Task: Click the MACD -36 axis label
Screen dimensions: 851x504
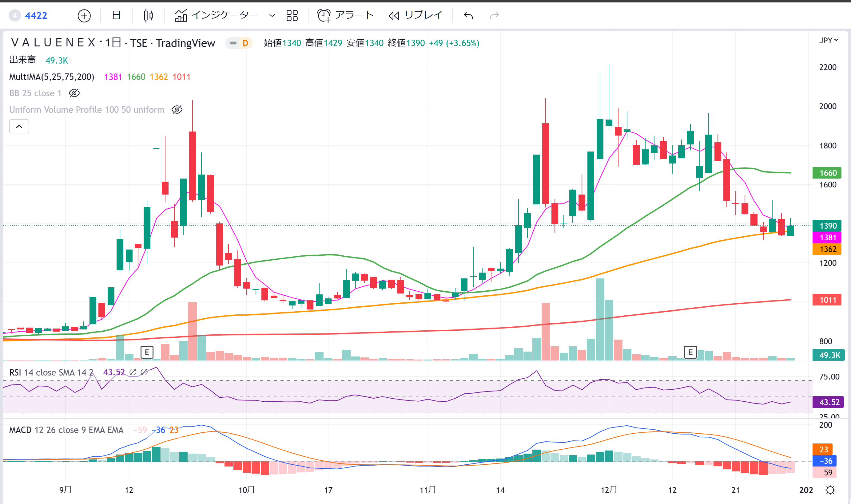Action: tap(825, 461)
